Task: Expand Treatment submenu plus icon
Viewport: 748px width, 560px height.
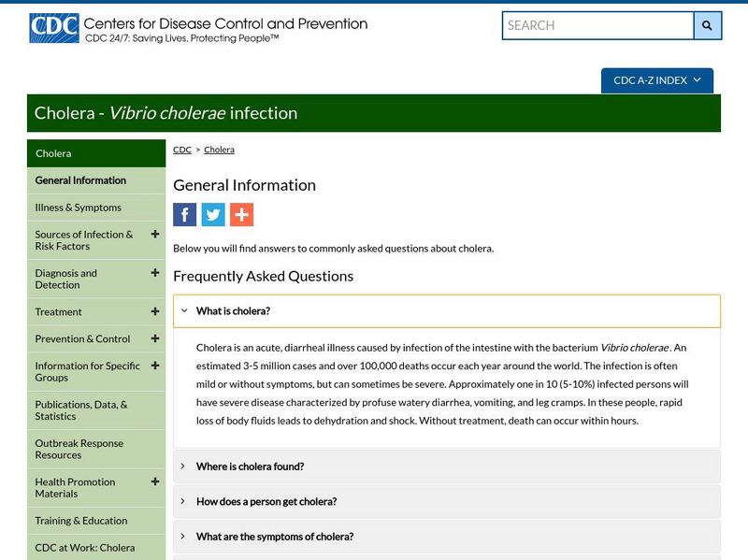Action: click(155, 311)
